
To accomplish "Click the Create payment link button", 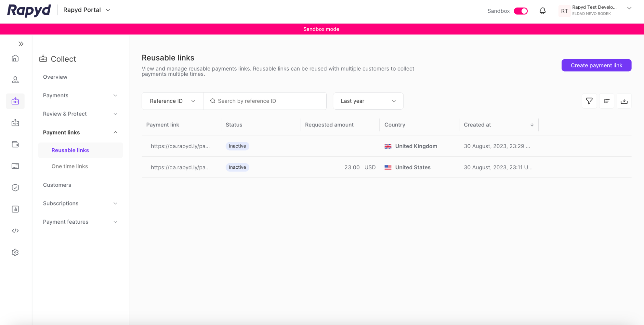I will click(x=596, y=65).
